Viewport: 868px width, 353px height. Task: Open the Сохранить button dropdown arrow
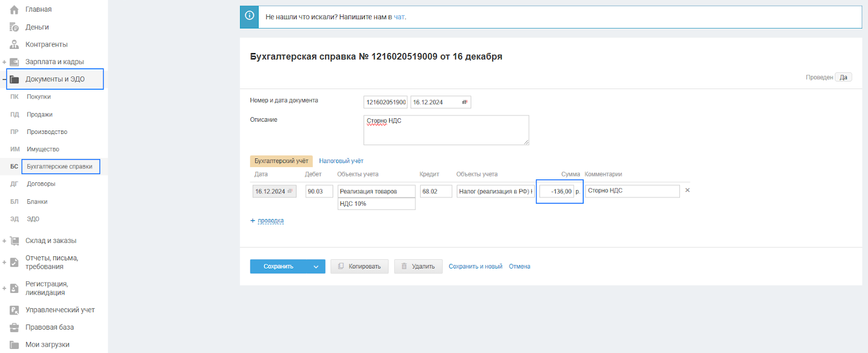pyautogui.click(x=316, y=266)
